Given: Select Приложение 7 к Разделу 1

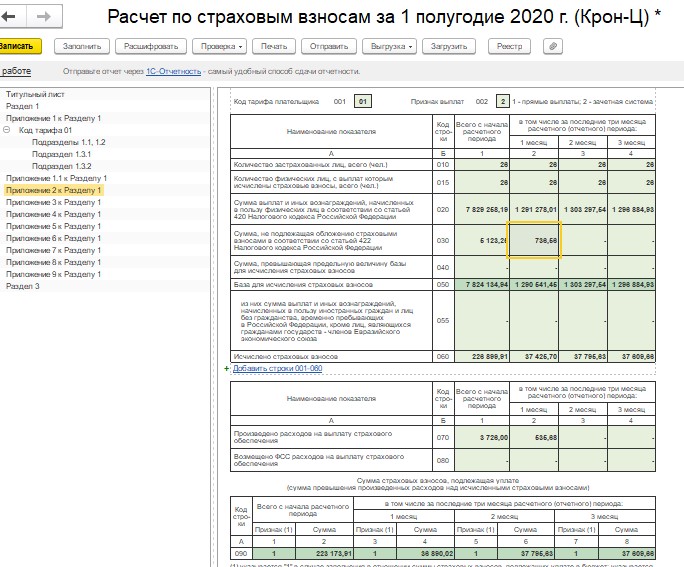Looking at the screenshot, I should click(x=53, y=250).
